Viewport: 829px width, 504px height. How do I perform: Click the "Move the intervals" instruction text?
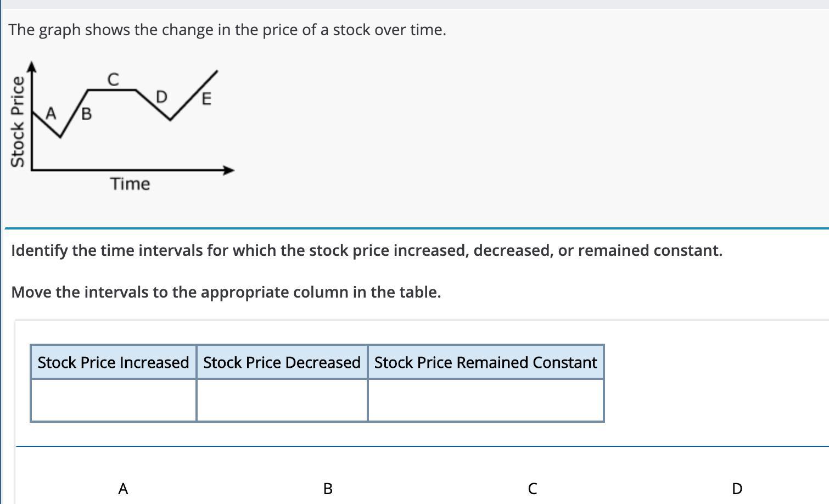tap(226, 292)
